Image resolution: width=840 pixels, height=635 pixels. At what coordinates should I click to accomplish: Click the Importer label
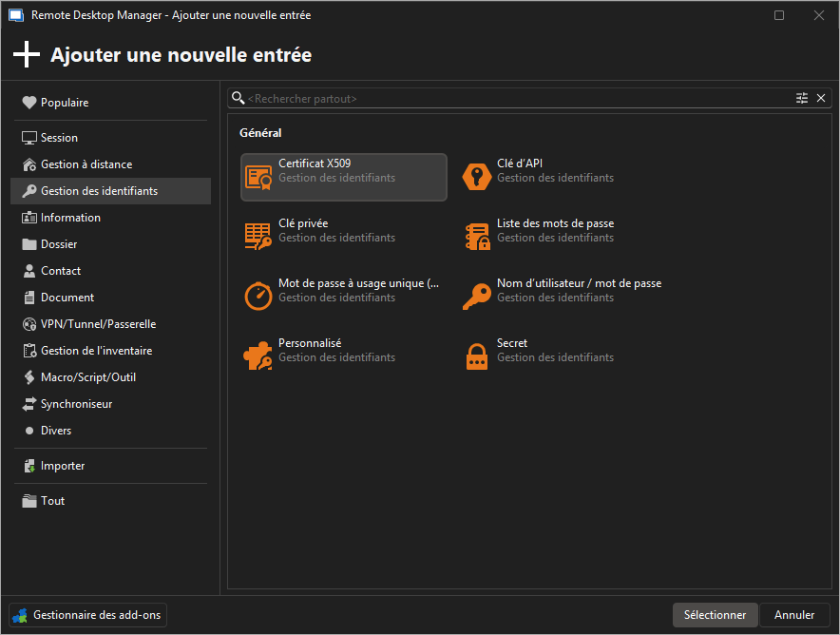(63, 466)
